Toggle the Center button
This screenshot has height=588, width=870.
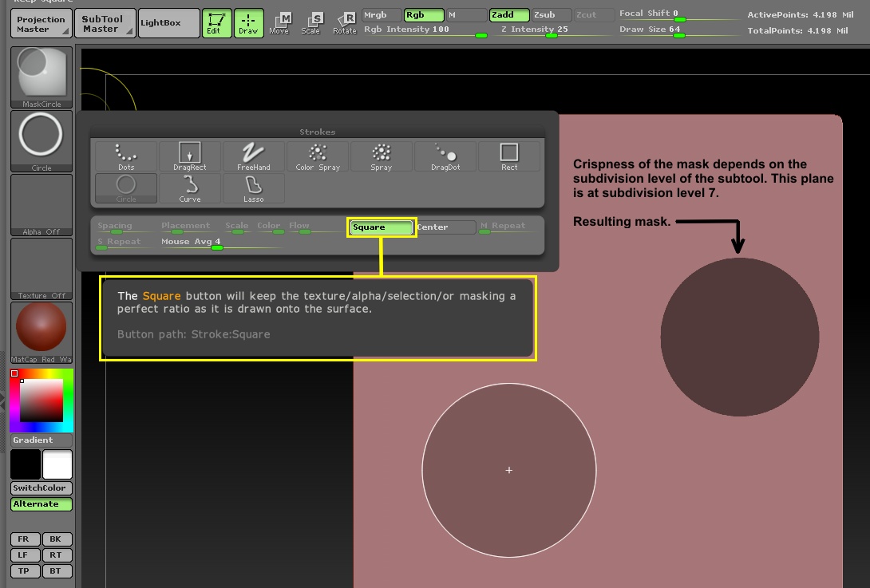point(445,227)
